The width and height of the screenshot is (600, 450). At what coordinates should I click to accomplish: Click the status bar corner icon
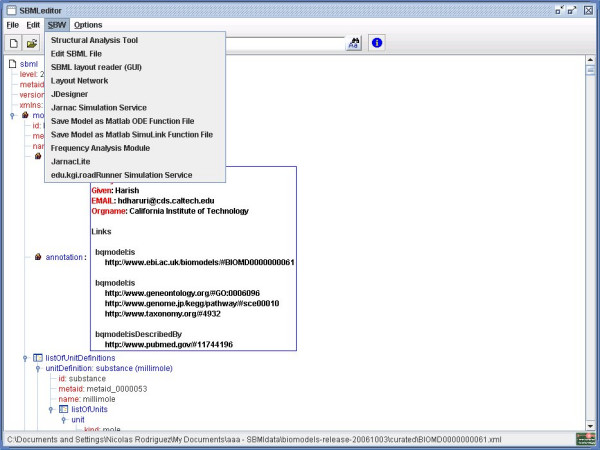[583, 439]
